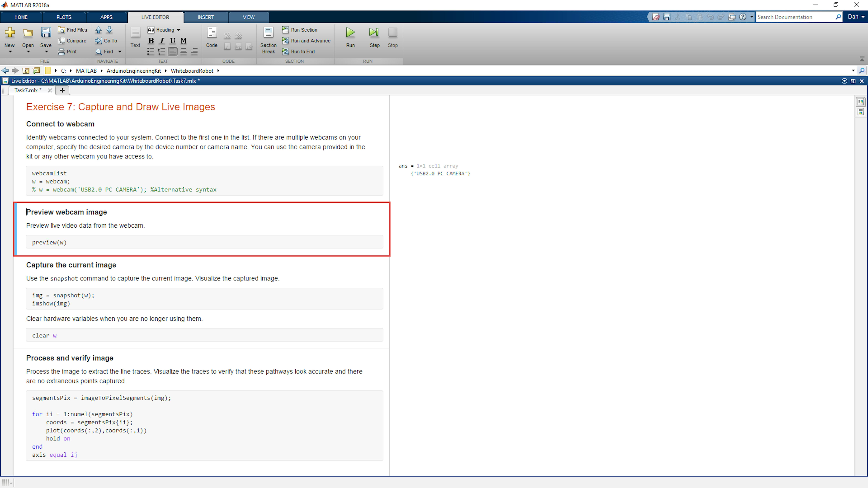The image size is (868, 488).
Task: Switch to the APPS tab
Action: (x=106, y=17)
